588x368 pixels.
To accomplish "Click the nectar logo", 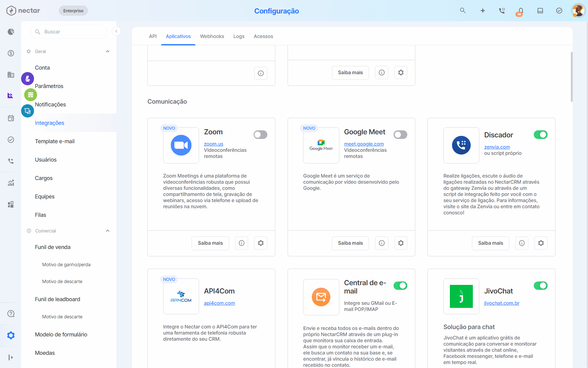I will [23, 11].
